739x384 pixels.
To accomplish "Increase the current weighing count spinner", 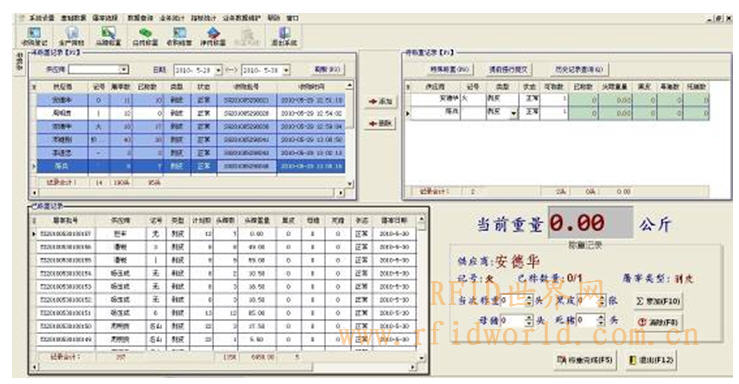I will [529, 298].
